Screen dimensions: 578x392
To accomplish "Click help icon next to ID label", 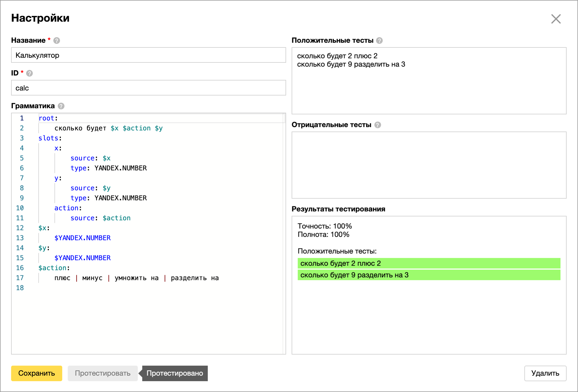I will 29,73.
